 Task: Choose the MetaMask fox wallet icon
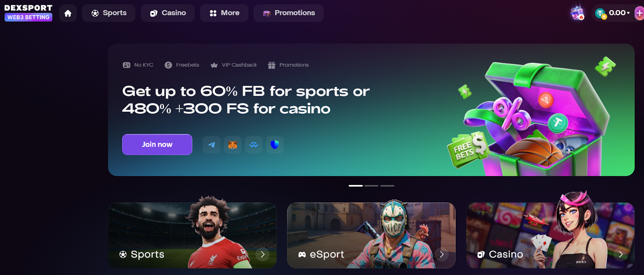[x=233, y=145]
